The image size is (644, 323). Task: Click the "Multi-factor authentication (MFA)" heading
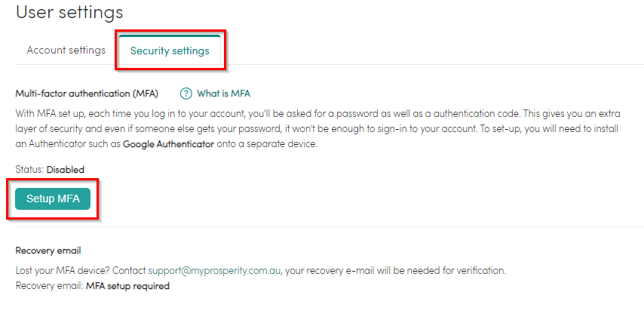click(x=87, y=94)
